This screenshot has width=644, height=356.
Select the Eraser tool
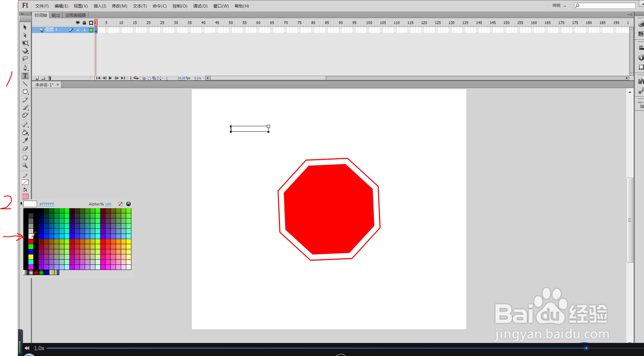click(25, 148)
